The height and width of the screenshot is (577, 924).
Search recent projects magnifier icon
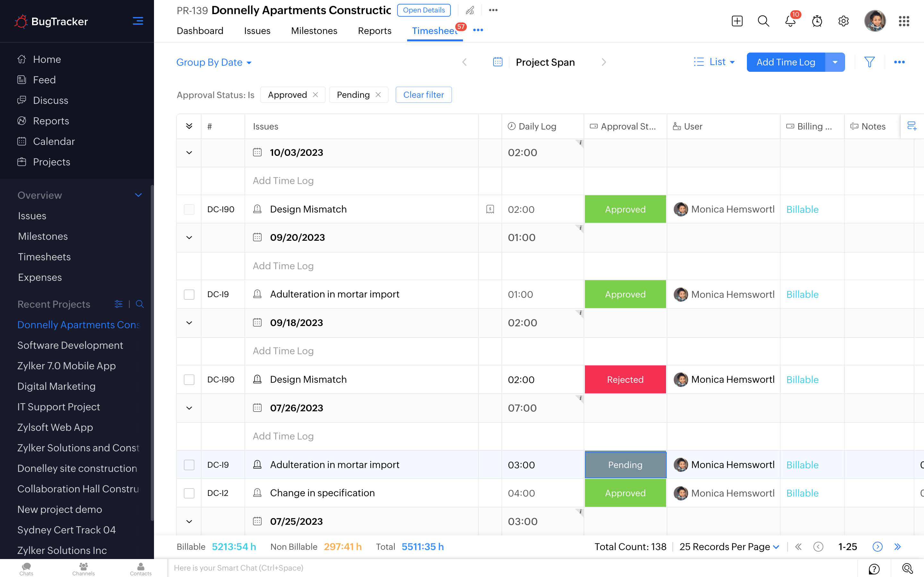pyautogui.click(x=140, y=304)
